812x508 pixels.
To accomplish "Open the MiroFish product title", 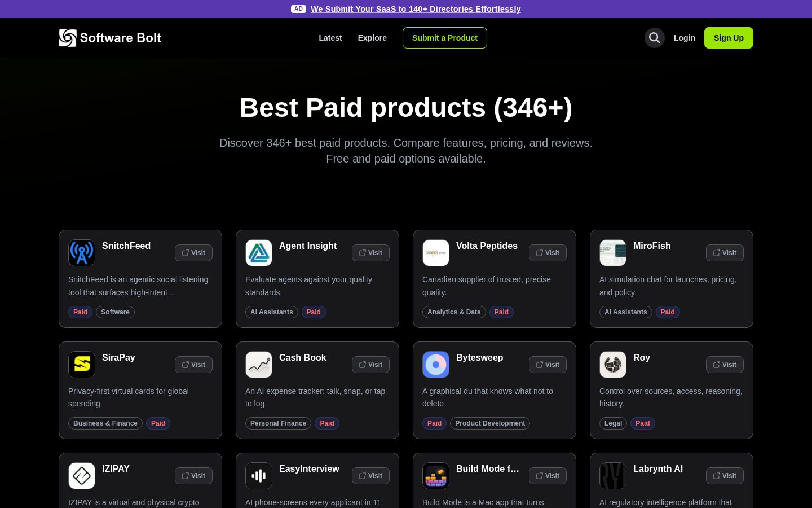I will pos(652,246).
